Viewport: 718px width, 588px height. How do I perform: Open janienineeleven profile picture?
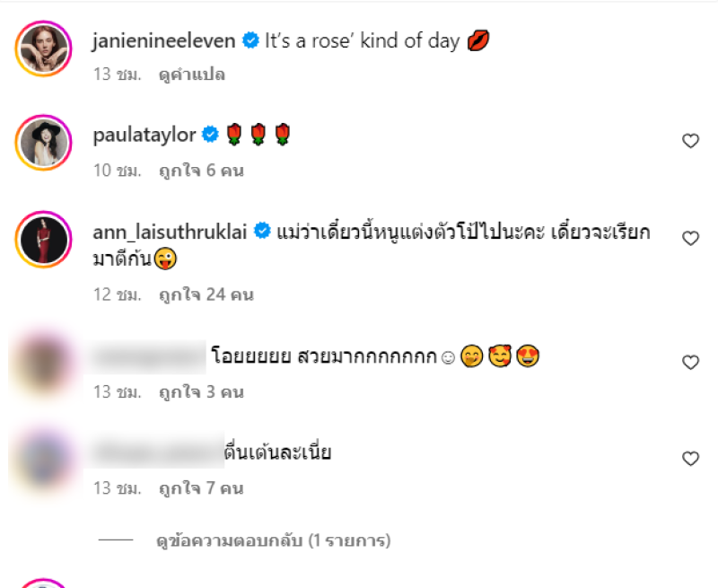(43, 48)
